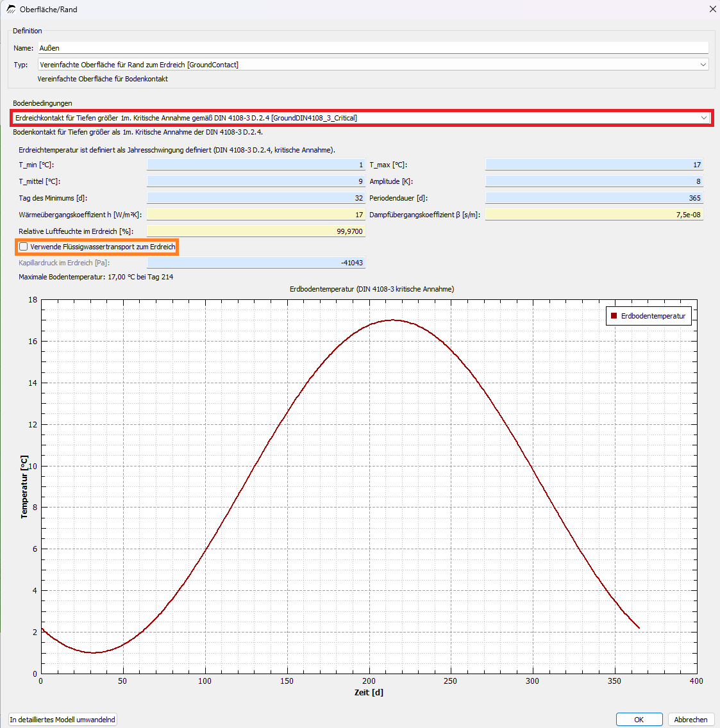Click the text Maximale Bodentemperatur: 17,00 °C bei Tag 214

(x=96, y=277)
